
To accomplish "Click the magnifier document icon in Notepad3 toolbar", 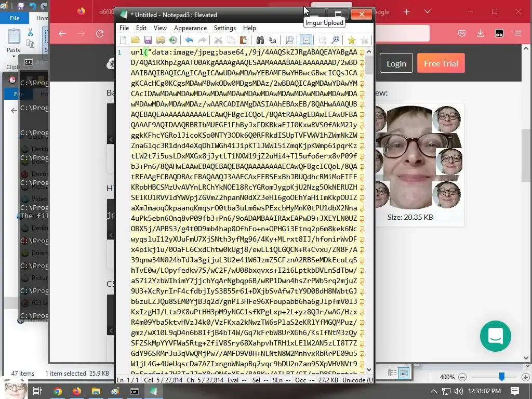I will coord(289,40).
